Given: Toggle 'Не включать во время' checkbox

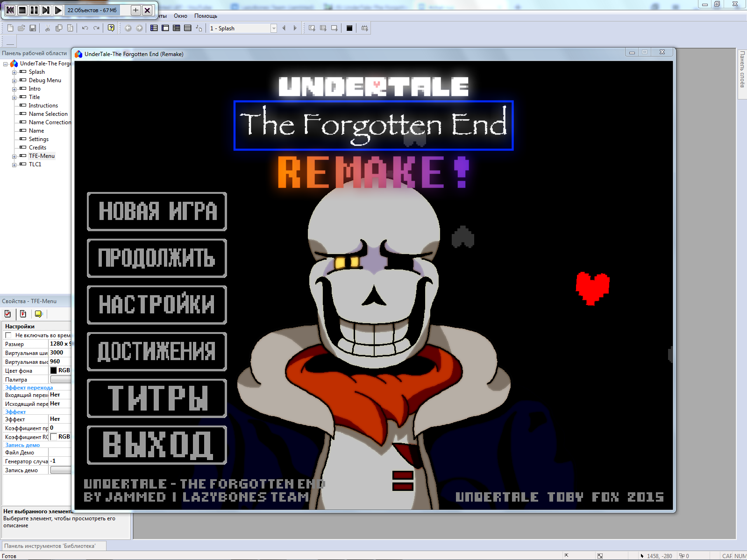Looking at the screenshot, I should pos(8,335).
